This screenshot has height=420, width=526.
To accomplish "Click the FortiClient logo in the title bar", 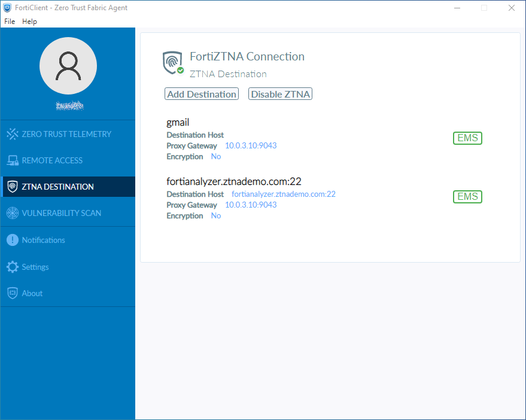I will pyautogui.click(x=7, y=8).
